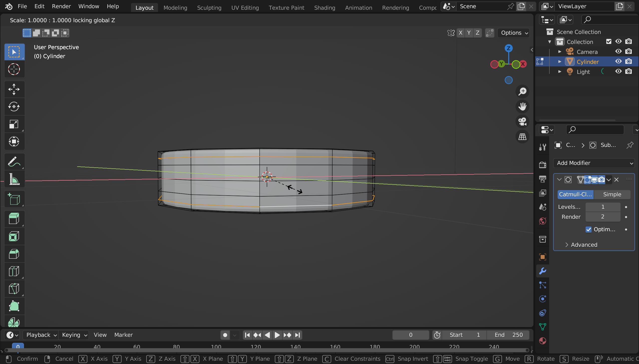The image size is (639, 364).
Task: Select the Transform tool
Action: tap(14, 142)
